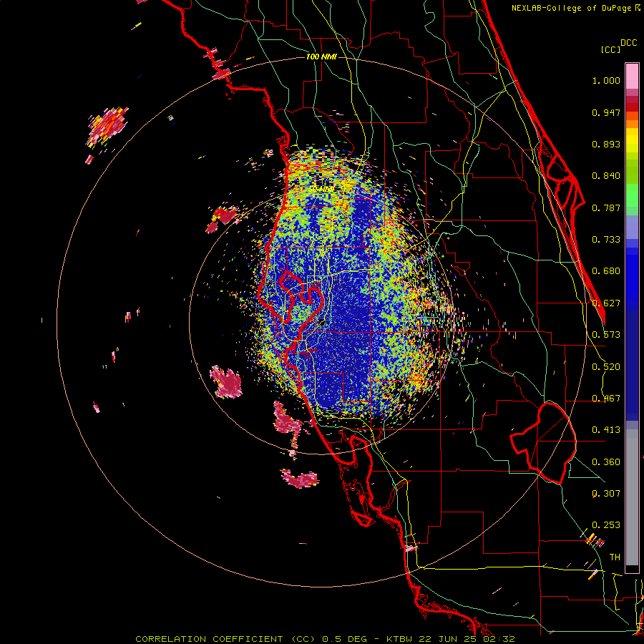Click the 0.253 color scale value
This screenshot has height=644, width=644.
tap(606, 525)
